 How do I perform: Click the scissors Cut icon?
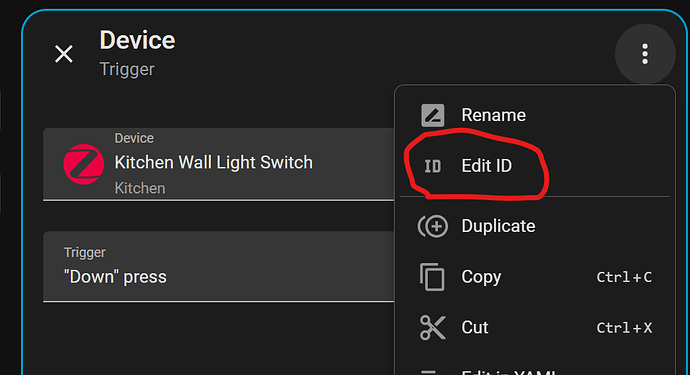pos(433,327)
